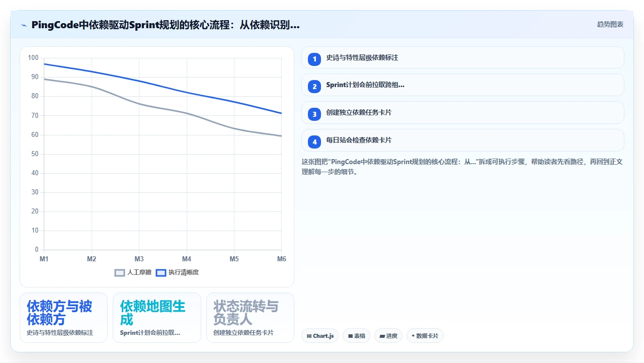Click the gray 人工摩擦 legend swatch
The width and height of the screenshot is (644, 363).
click(120, 273)
